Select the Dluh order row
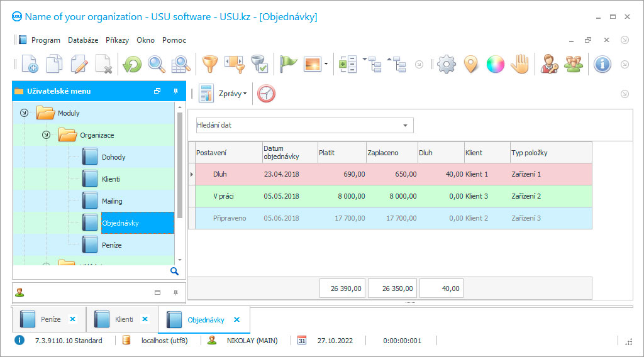 click(x=393, y=174)
